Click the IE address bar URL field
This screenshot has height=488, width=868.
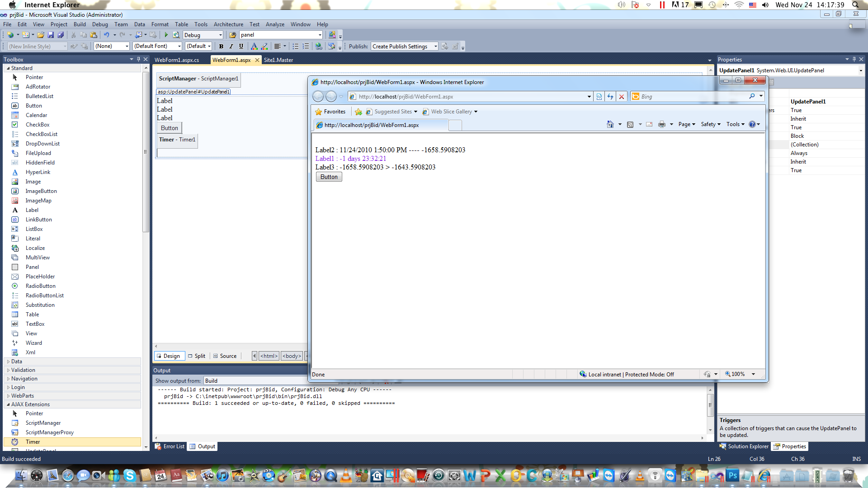pyautogui.click(x=470, y=96)
